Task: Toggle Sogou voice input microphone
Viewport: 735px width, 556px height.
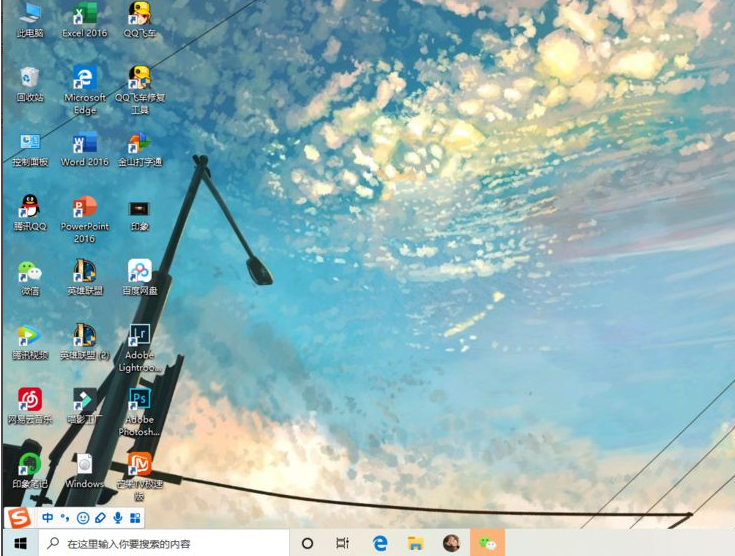Action: pos(117,518)
